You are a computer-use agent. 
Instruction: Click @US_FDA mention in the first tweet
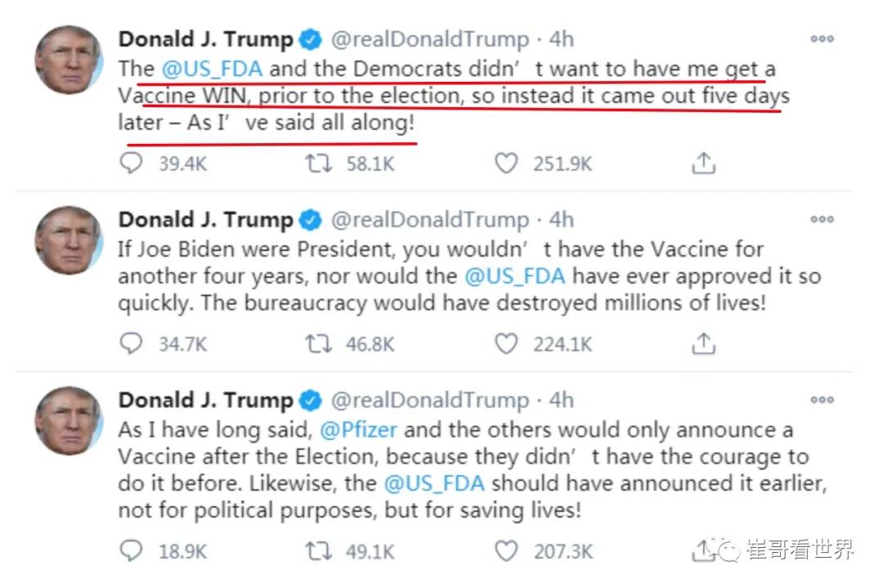click(x=212, y=68)
